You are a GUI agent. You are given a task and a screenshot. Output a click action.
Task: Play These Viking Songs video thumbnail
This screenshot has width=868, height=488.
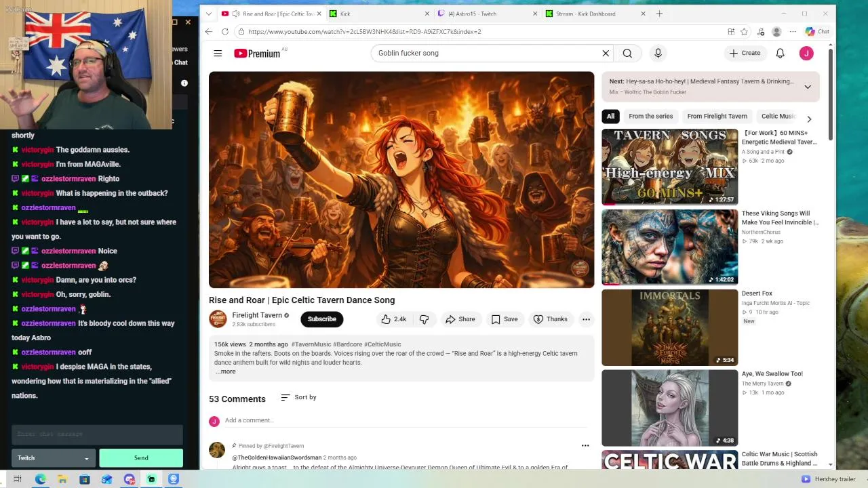669,247
